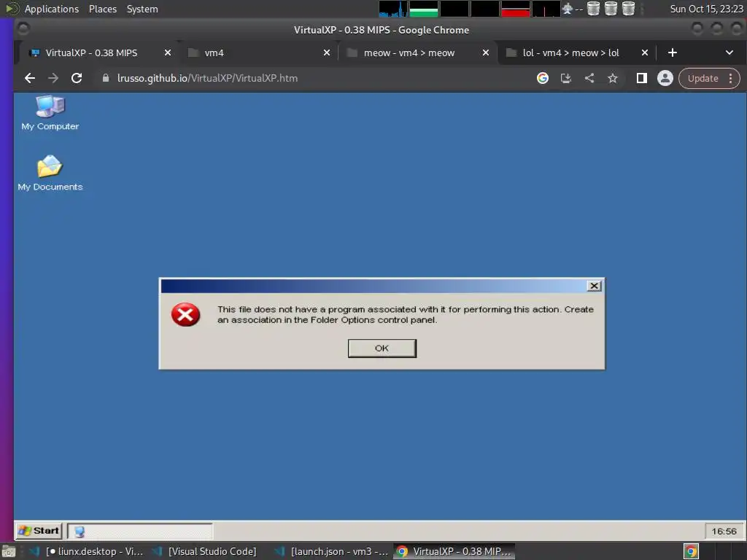Close the error dialog with X
Screen dimensions: 747x560
point(594,286)
